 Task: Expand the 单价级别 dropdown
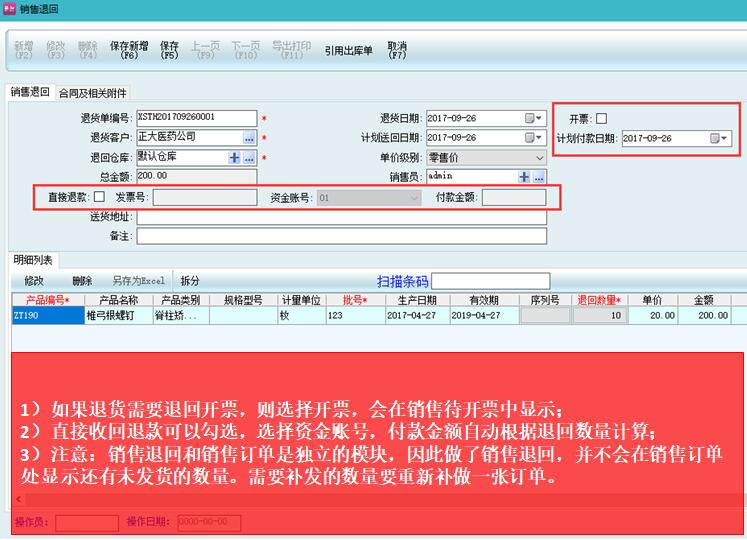pos(539,157)
